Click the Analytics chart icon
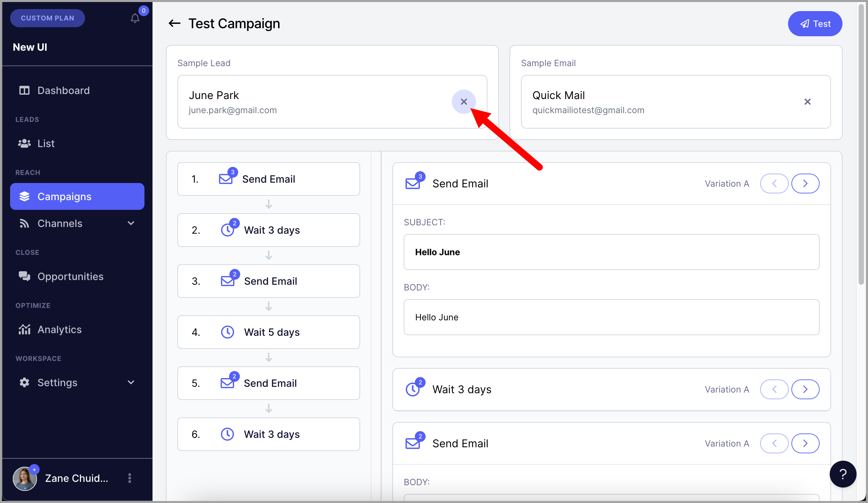The height and width of the screenshot is (503, 868). point(24,329)
